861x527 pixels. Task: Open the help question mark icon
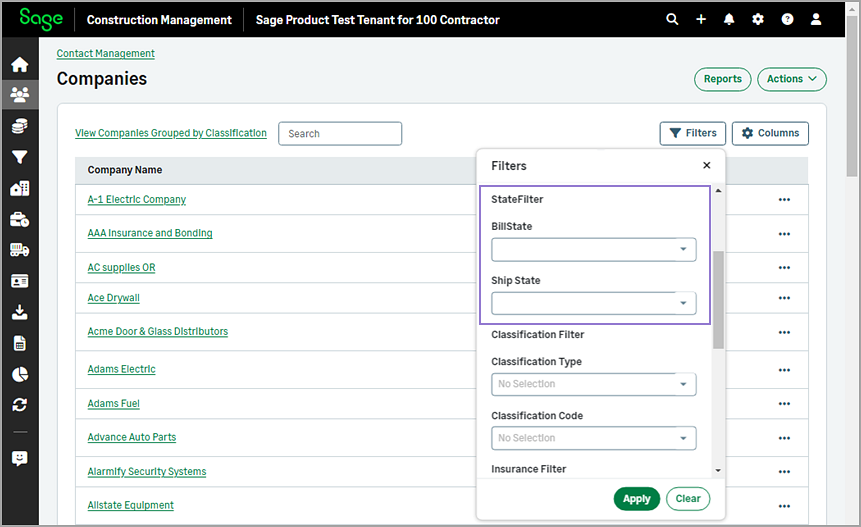[787, 19]
